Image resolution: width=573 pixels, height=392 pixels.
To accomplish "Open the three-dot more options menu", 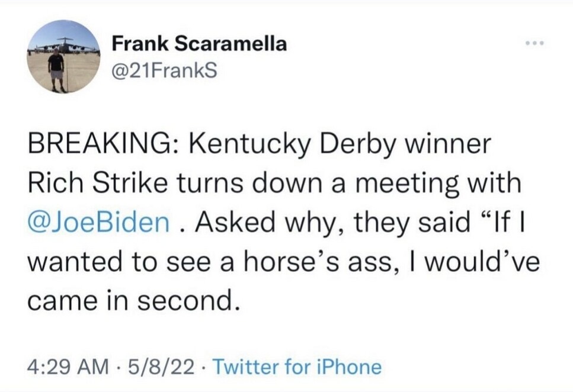I will pos(535,43).
